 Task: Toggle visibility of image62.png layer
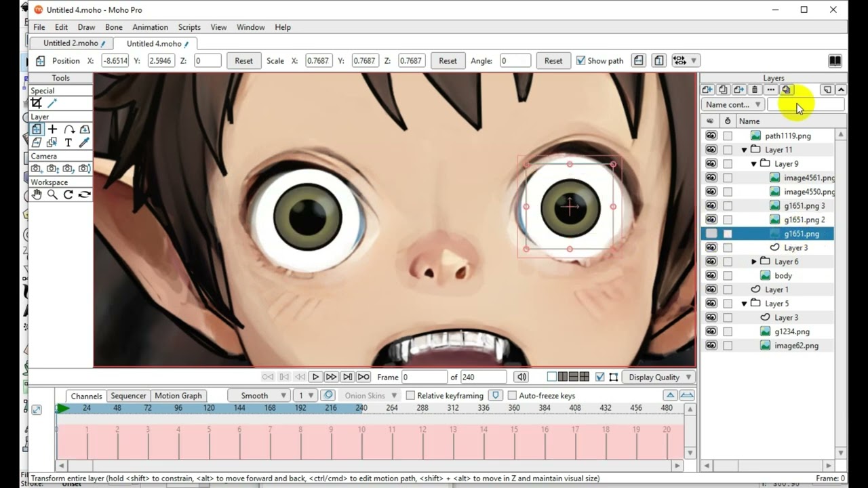pos(711,346)
